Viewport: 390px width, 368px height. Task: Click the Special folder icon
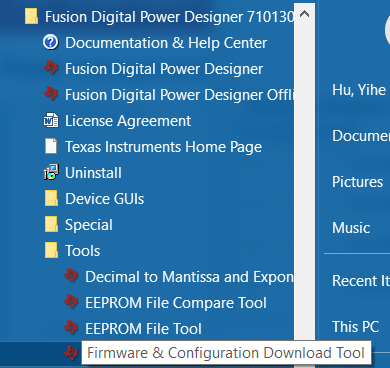[x=51, y=224]
